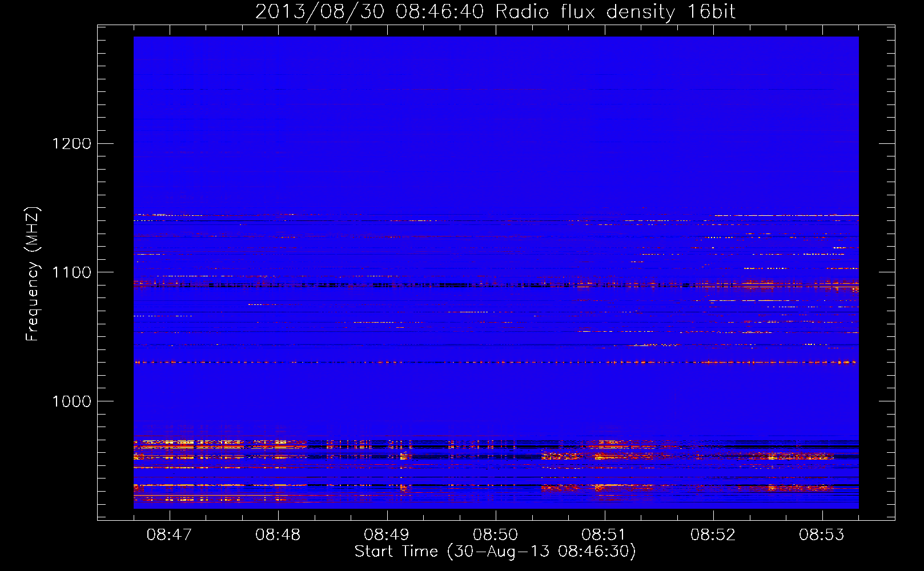Click the 1200 frequency tick label
Screen dimensions: 924x571
click(72, 143)
